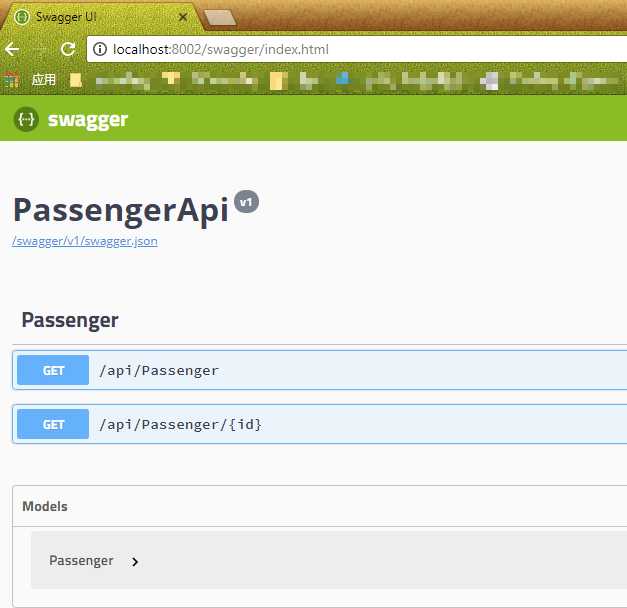
Task: Open the first yellow bookmark folder
Action: (x=76, y=80)
